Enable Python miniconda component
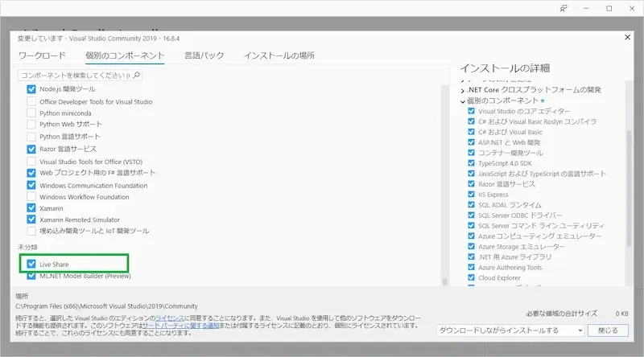Image resolution: width=644 pixels, height=357 pixels. pyautogui.click(x=31, y=113)
